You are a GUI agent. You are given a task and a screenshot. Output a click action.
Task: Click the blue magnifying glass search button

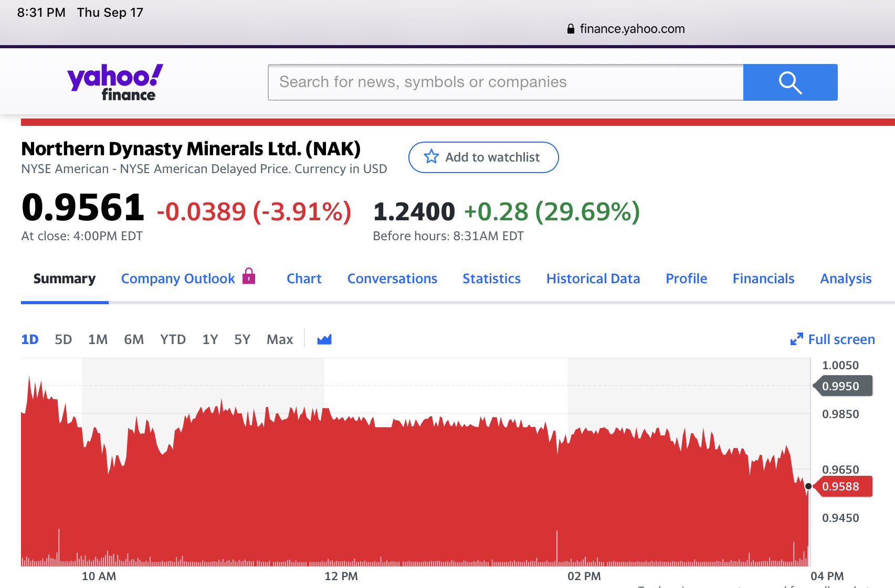790,82
